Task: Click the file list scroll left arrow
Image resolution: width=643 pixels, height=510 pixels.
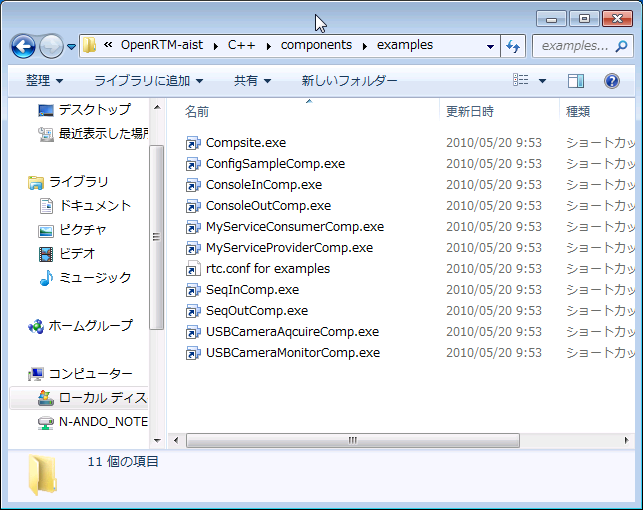Action: coord(176,440)
